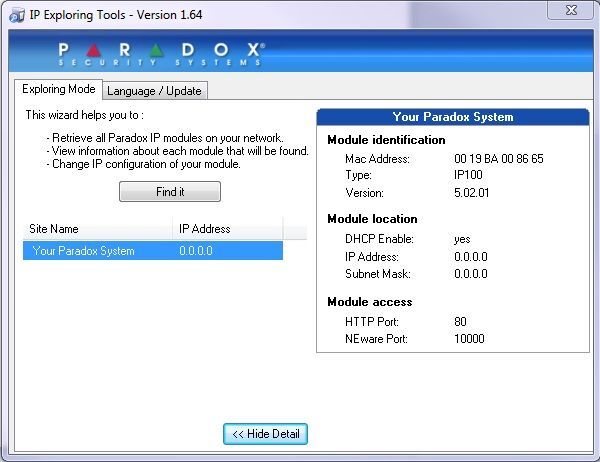600x462 pixels.
Task: Click the Mac Address value 00 19 BA 00 86 65
Action: click(x=498, y=159)
